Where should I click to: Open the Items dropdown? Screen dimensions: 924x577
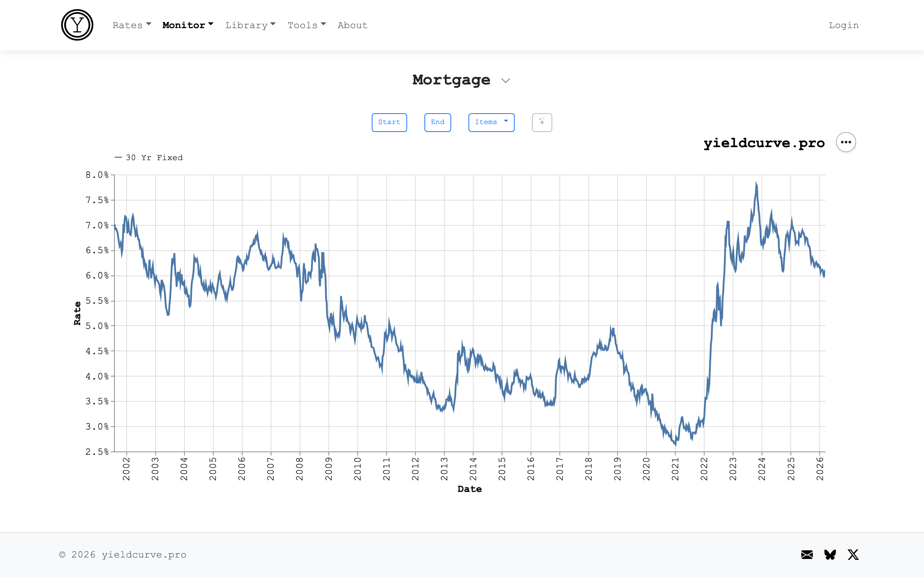click(x=491, y=122)
